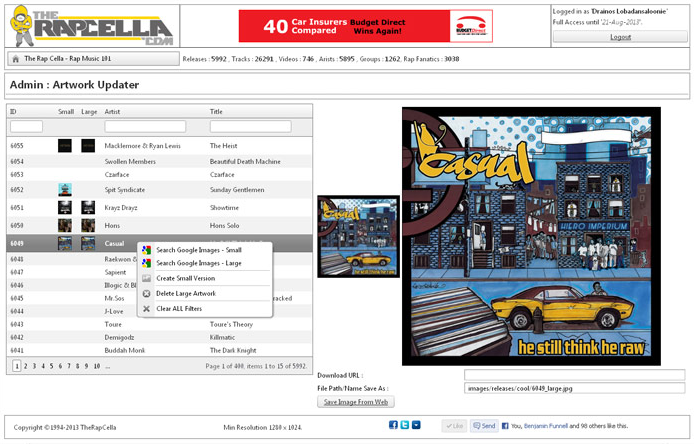Click the small Casual artwork preview
Image resolution: width=694 pixels, height=444 pixels.
pyautogui.click(x=359, y=236)
